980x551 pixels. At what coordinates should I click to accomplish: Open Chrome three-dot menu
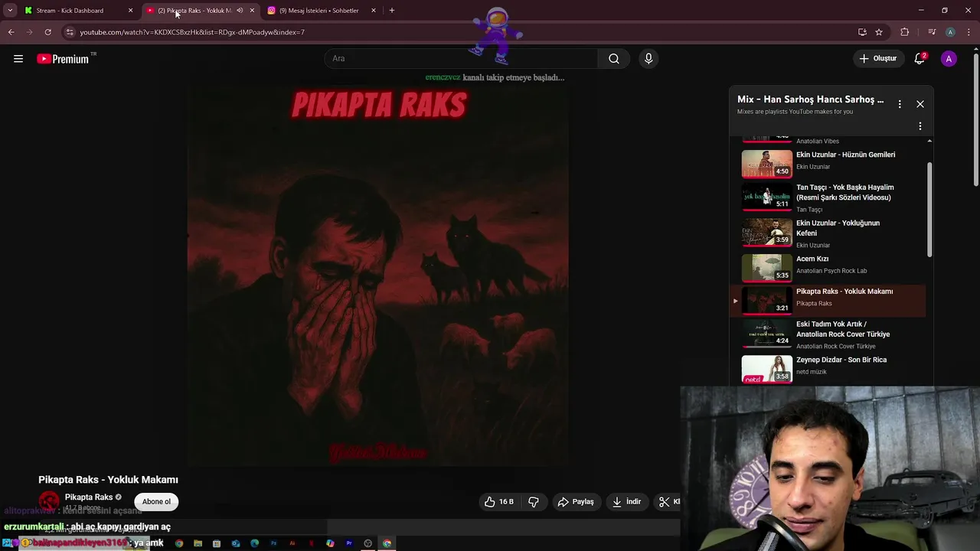[969, 32]
